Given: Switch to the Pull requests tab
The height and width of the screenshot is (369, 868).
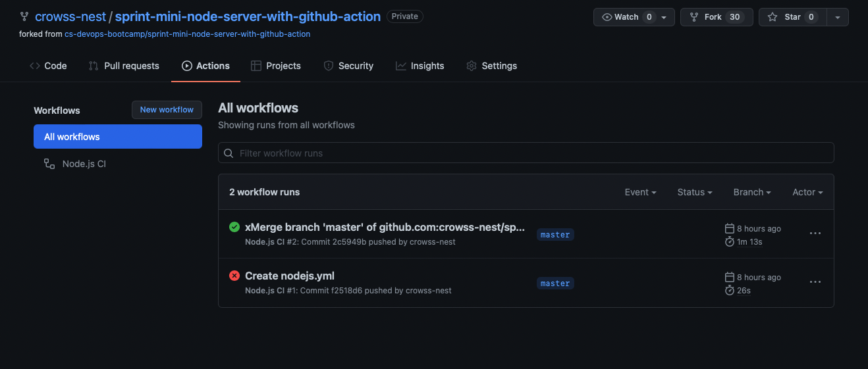Looking at the screenshot, I should pyautogui.click(x=124, y=66).
